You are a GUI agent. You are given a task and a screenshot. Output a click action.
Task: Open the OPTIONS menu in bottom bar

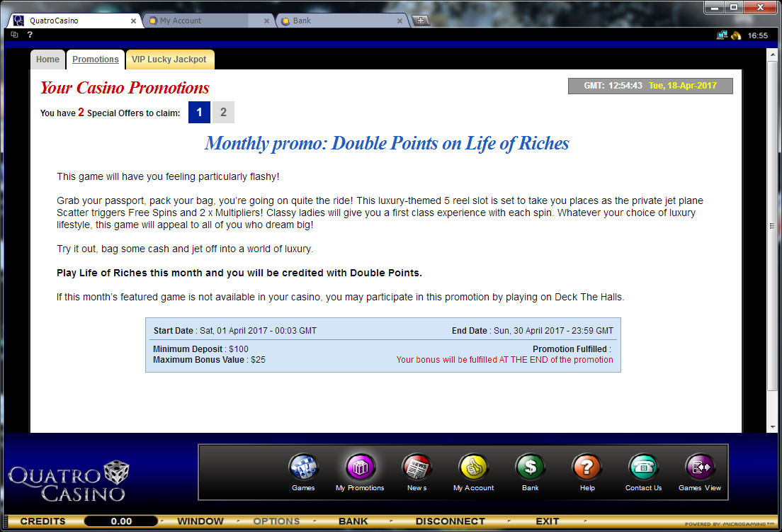coord(276,521)
